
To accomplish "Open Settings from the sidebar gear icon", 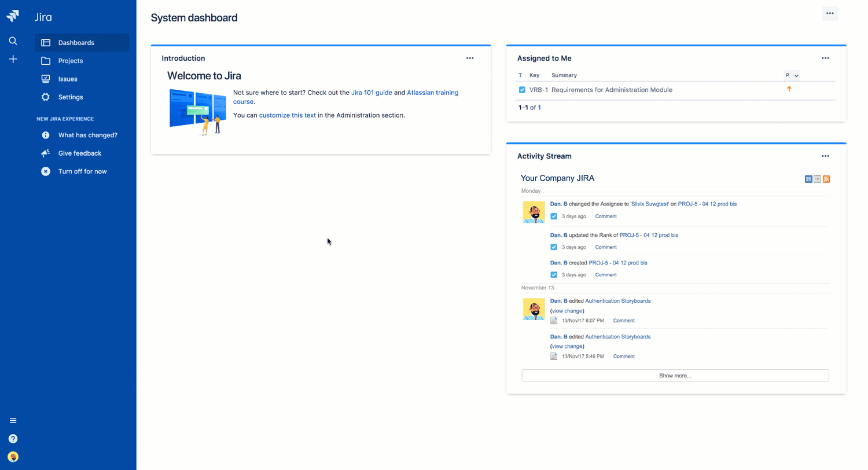I will click(70, 97).
